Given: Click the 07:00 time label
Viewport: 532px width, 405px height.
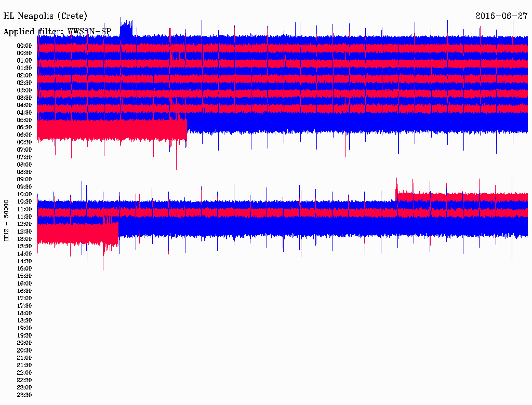Looking at the screenshot, I should 24,150.
